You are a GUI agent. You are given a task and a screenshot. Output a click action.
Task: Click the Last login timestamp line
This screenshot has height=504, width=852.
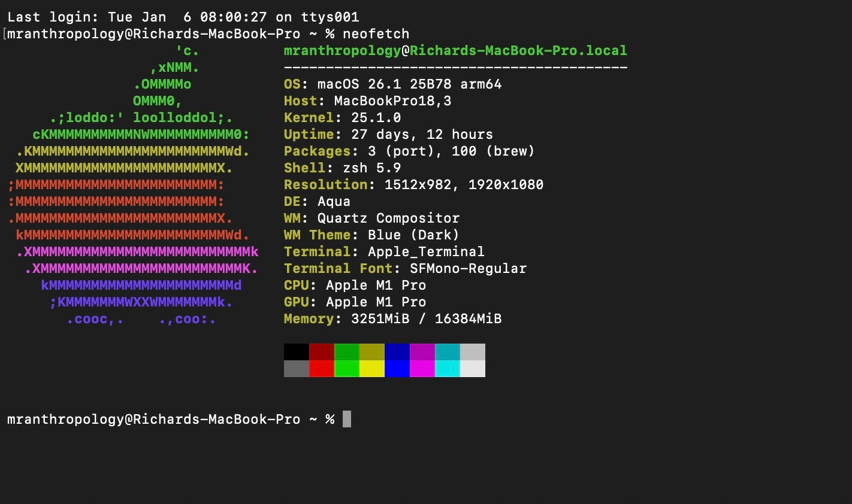coord(183,17)
